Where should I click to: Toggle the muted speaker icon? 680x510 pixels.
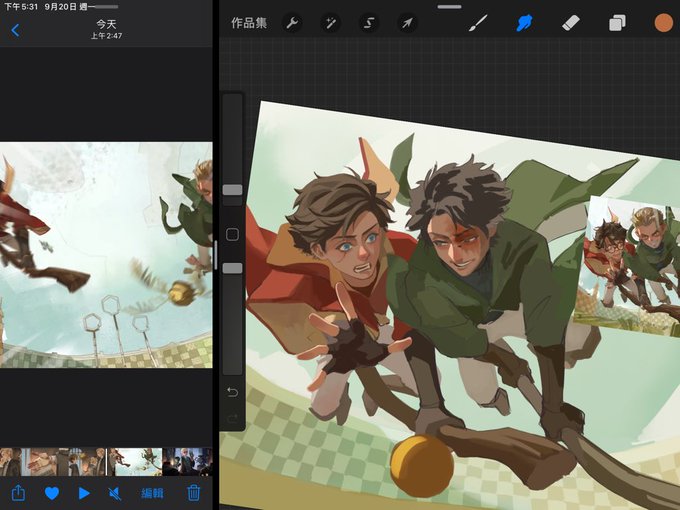[x=114, y=493]
